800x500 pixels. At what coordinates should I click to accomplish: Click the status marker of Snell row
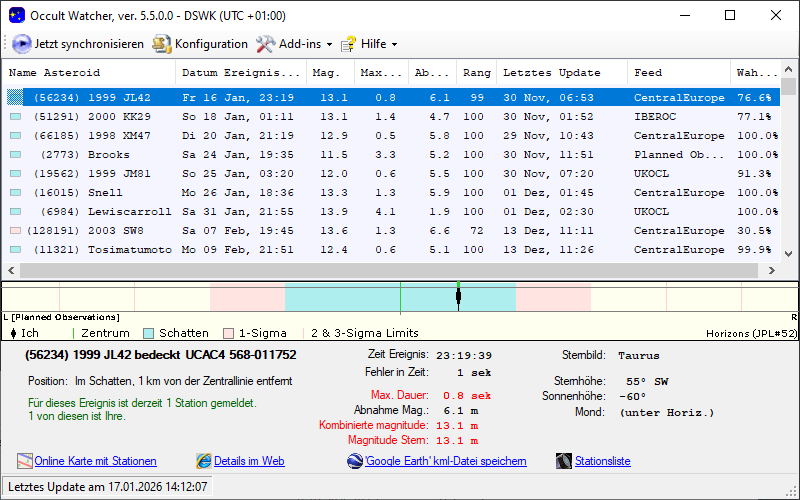16,192
